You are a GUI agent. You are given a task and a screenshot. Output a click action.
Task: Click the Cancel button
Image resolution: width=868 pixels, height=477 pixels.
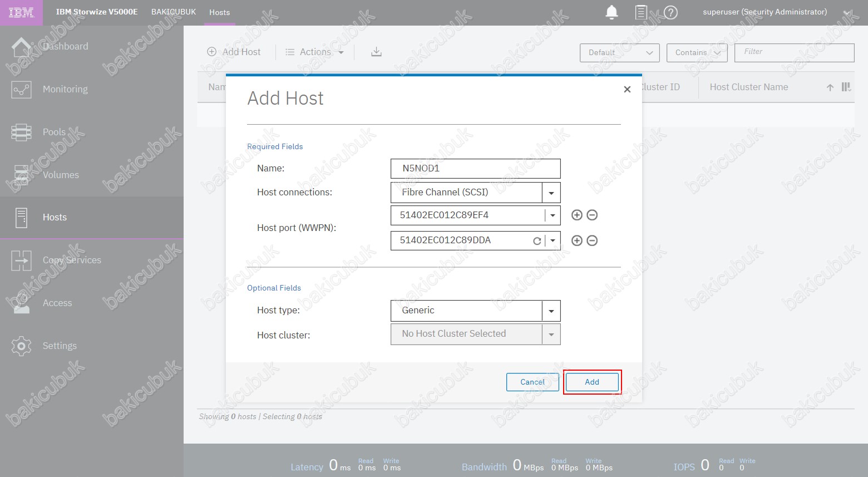tap(532, 382)
